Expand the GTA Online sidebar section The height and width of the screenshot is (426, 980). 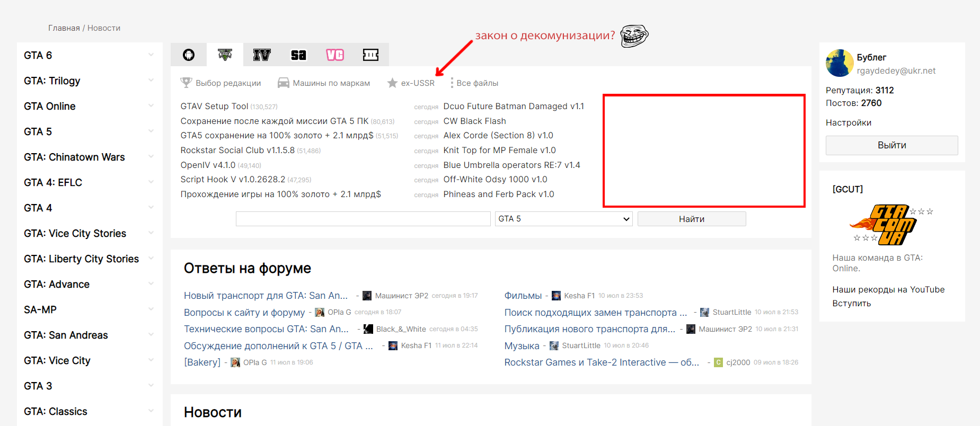click(x=151, y=106)
